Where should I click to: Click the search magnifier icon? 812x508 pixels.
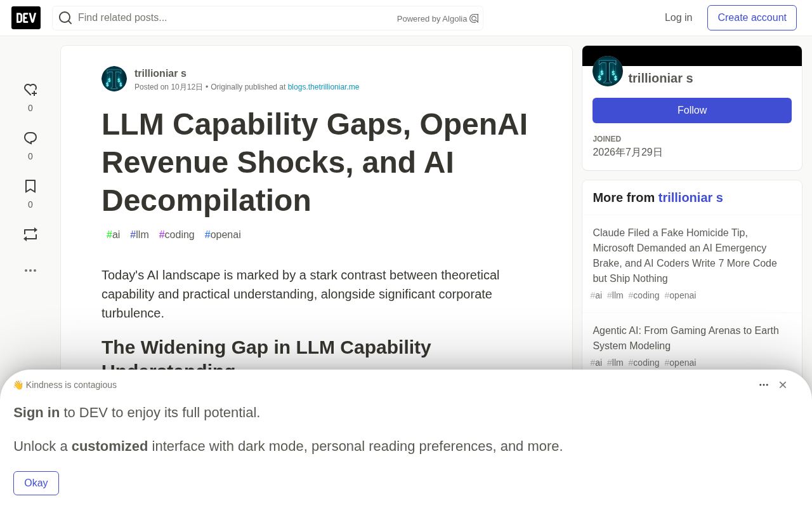pyautogui.click(x=65, y=18)
